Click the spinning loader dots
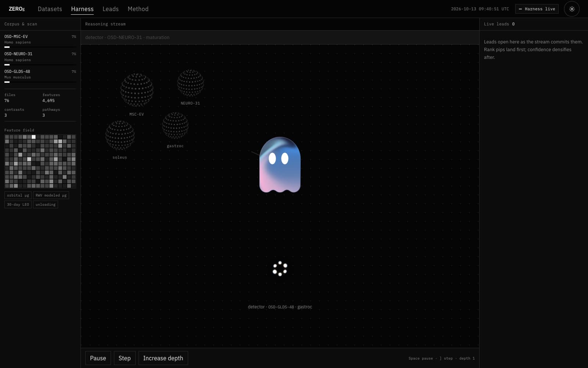 click(x=280, y=269)
